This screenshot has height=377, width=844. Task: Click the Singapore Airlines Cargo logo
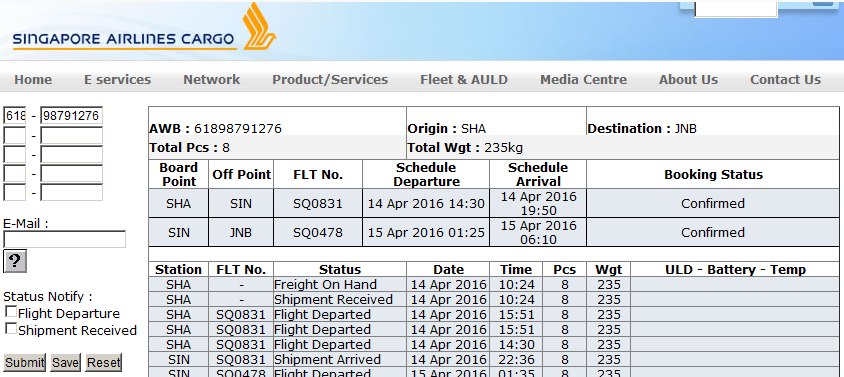click(x=144, y=27)
